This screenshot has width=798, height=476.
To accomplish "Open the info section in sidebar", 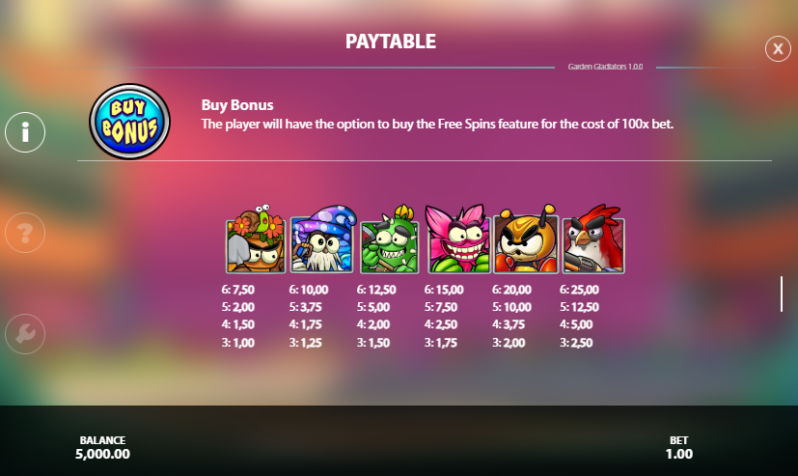I will [25, 132].
